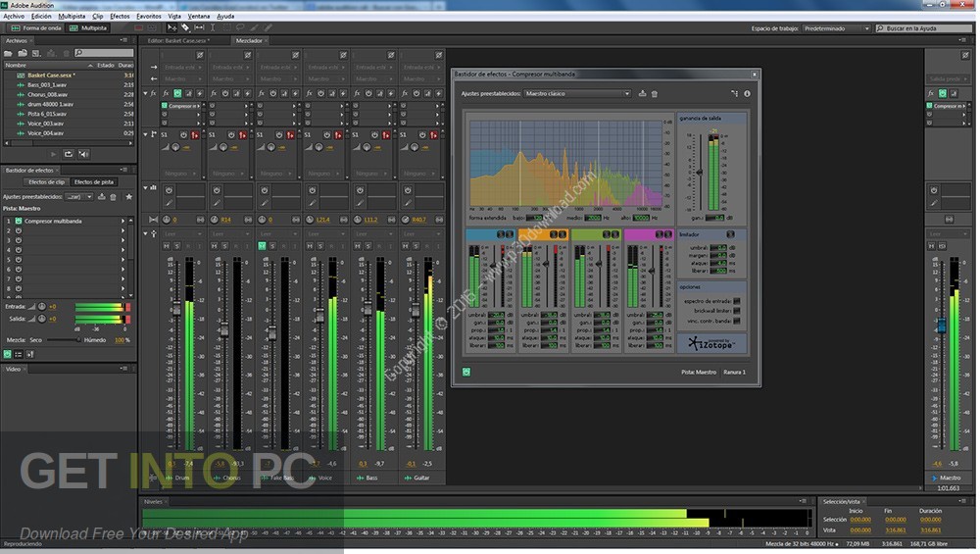Switch to Forma de onda view
The width and height of the screenshot is (980, 554).
(x=37, y=28)
